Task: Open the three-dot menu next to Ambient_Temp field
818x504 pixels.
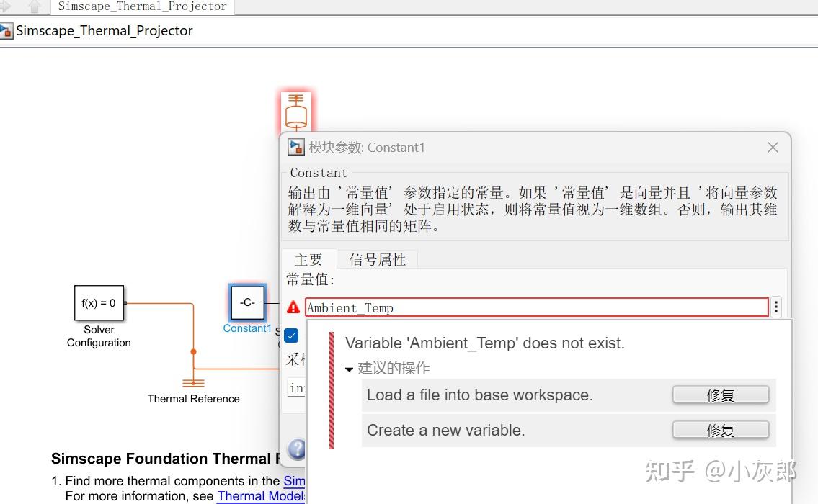Action: 775,307
